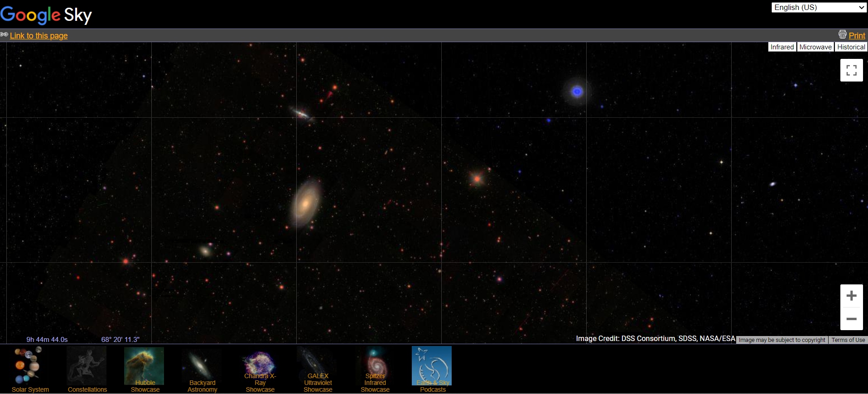
Task: Open the Hubble Showcase thumbnail
Action: [145, 369]
